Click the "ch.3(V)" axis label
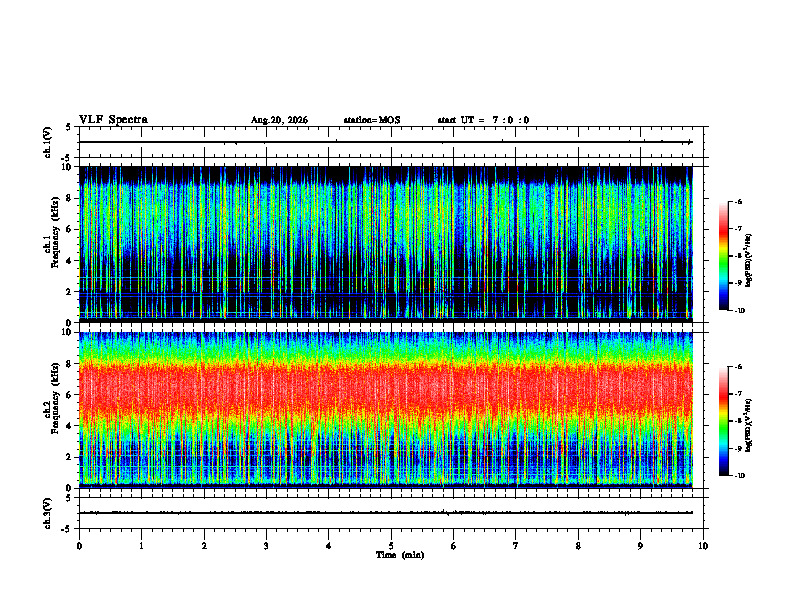This screenshot has height=612, width=792. (x=48, y=514)
